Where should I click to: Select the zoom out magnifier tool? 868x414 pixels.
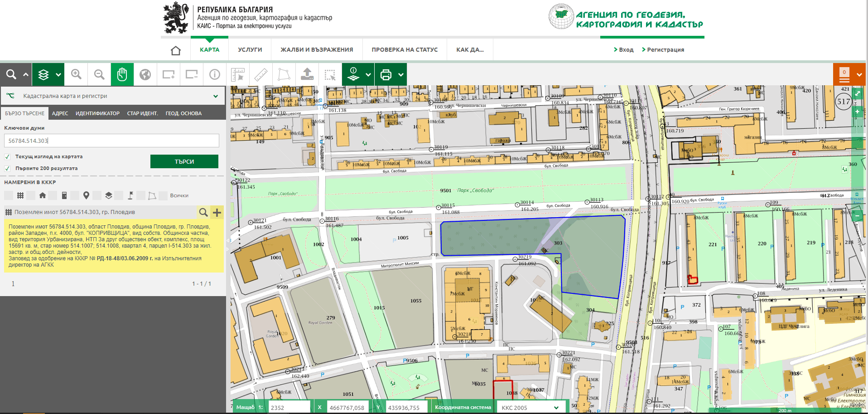(99, 74)
